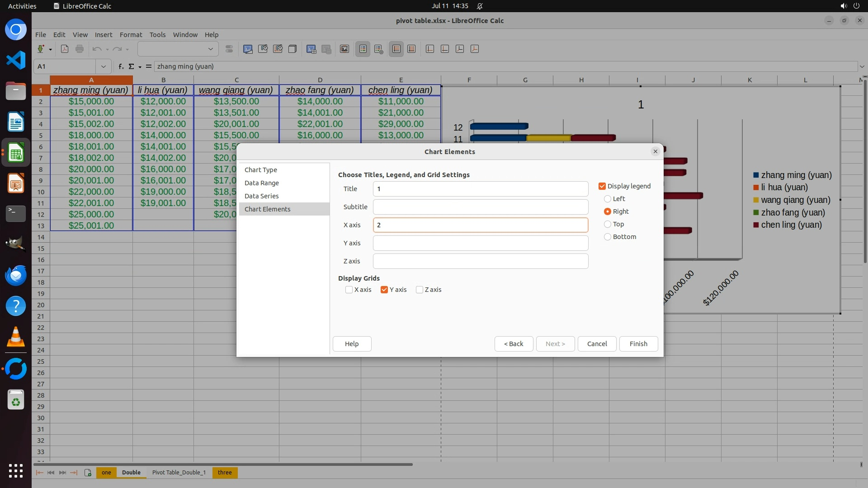The width and height of the screenshot is (868, 488).
Task: Click the Function Wizard icon
Action: click(121, 66)
